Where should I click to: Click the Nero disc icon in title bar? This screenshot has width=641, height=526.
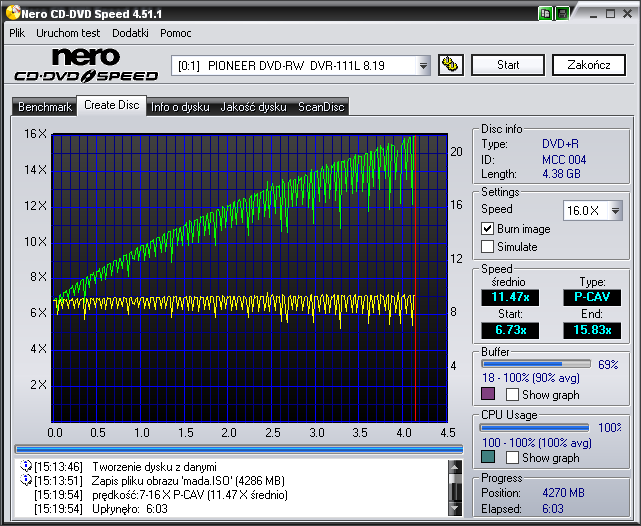coord(12,12)
